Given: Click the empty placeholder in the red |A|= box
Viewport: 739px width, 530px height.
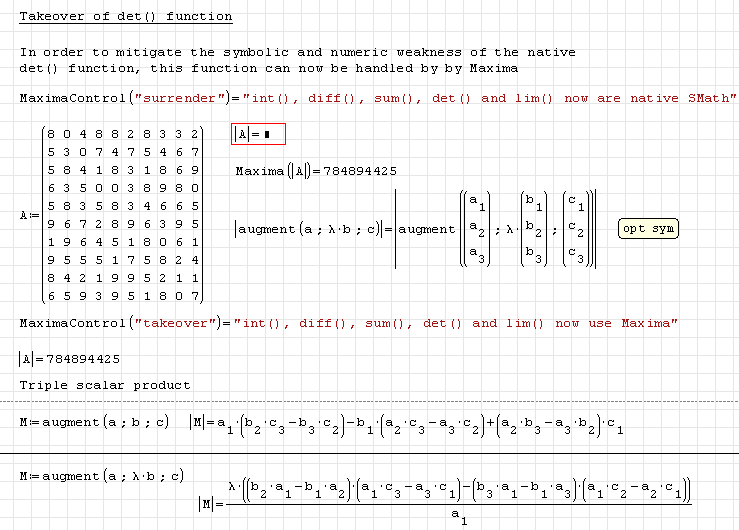Looking at the screenshot, I should (x=268, y=135).
